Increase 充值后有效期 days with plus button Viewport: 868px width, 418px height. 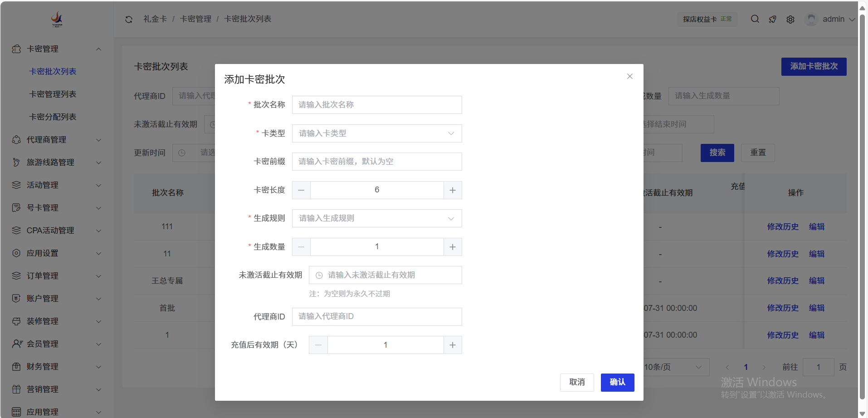452,345
